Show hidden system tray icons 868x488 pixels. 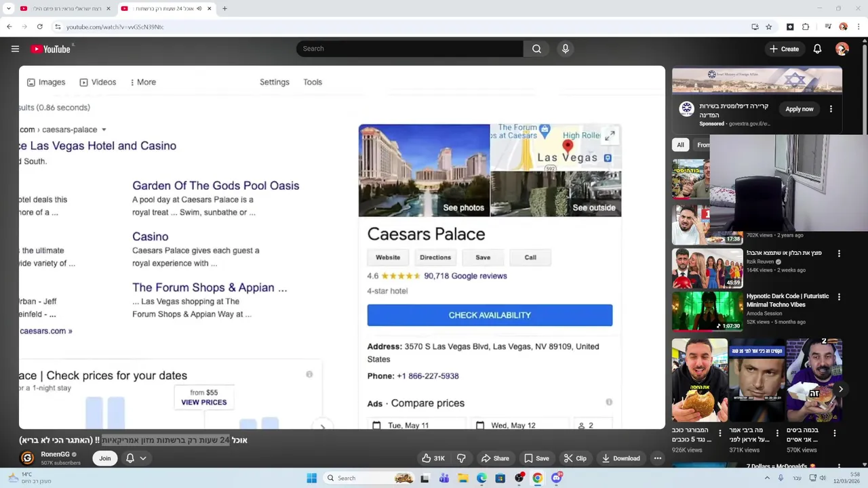click(x=767, y=478)
